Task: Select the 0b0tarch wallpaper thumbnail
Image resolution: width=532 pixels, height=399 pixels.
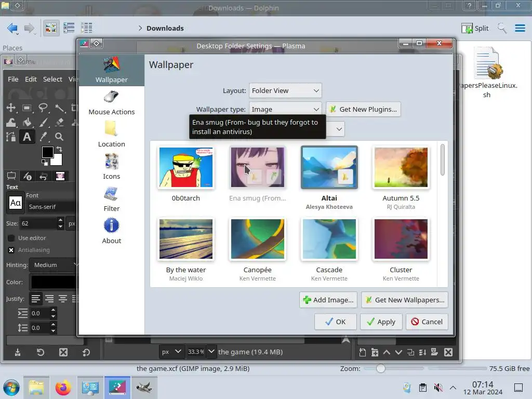Action: (x=186, y=167)
